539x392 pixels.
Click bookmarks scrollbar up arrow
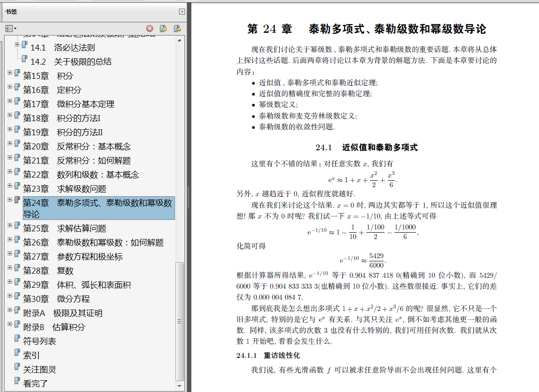click(x=180, y=40)
